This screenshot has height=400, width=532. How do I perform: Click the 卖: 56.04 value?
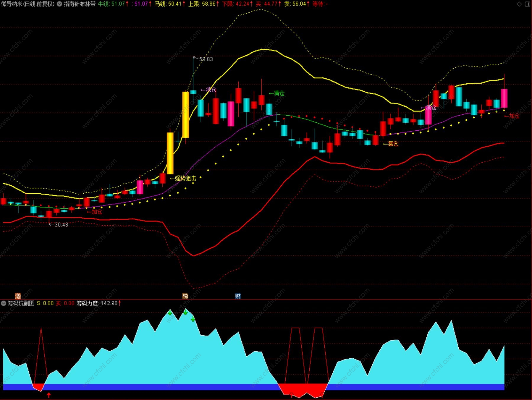click(x=297, y=4)
